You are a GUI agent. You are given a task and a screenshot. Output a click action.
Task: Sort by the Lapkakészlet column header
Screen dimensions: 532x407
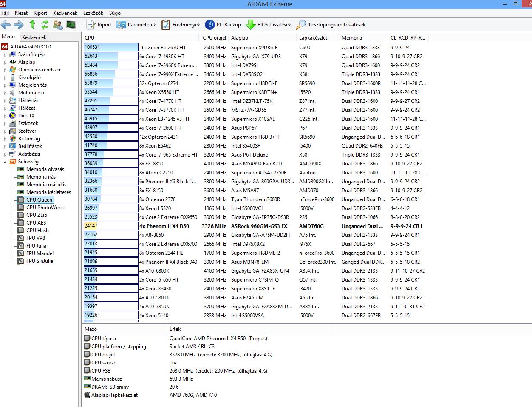(317, 38)
